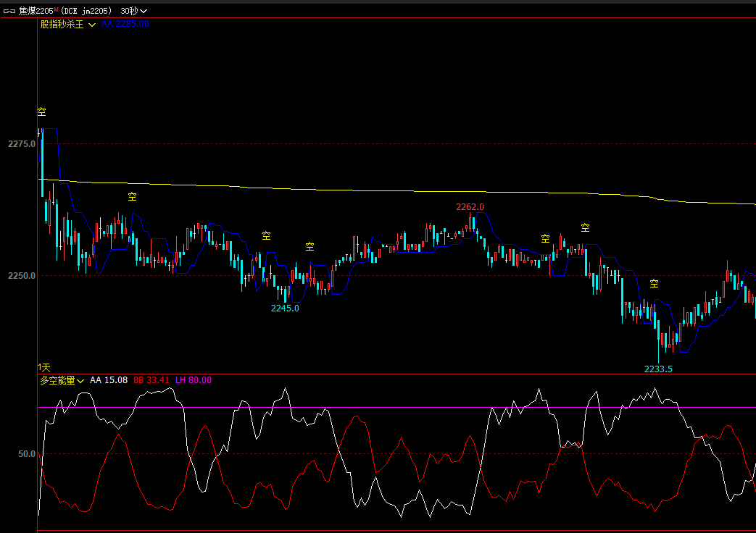Click the 1天 period label
This screenshot has width=756, height=533.
coord(44,368)
